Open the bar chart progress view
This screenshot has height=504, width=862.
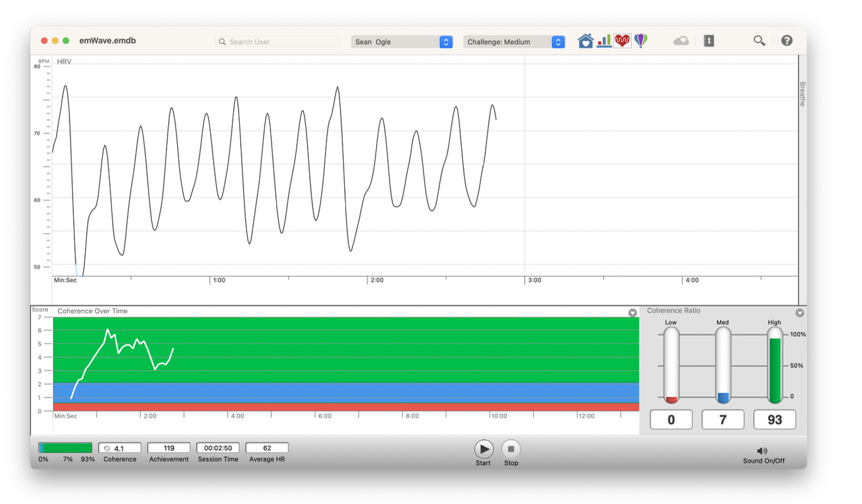pos(604,41)
